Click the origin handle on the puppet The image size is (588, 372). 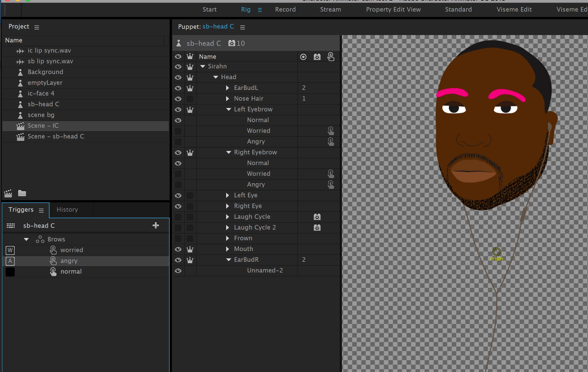click(496, 252)
